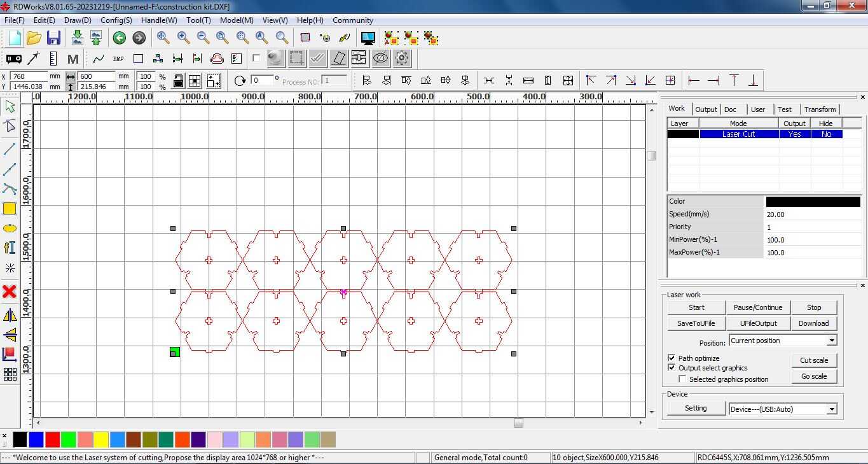Open the Handle menu
Viewport: 868px width, 464px height.
tap(159, 20)
